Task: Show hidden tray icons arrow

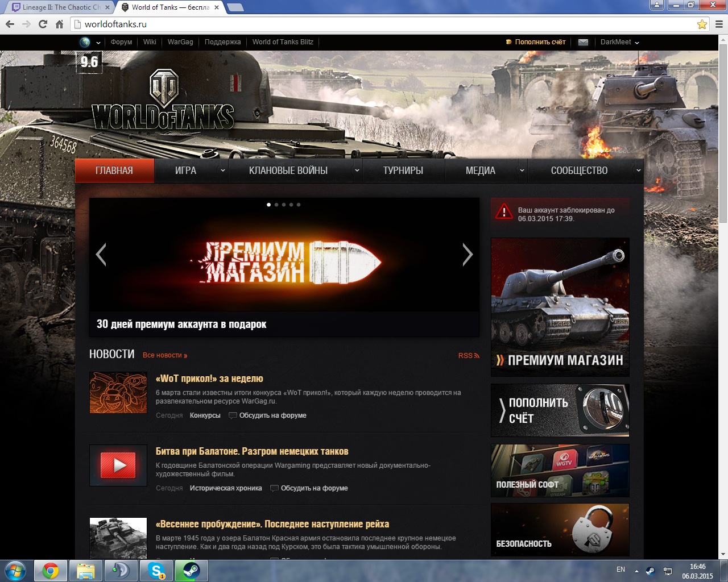Action: click(636, 571)
